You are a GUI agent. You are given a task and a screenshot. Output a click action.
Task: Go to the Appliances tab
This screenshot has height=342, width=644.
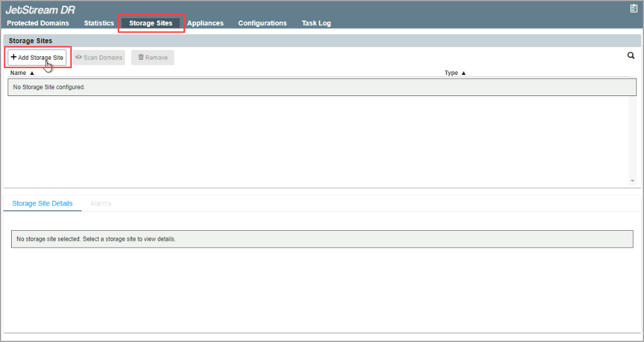pos(205,23)
